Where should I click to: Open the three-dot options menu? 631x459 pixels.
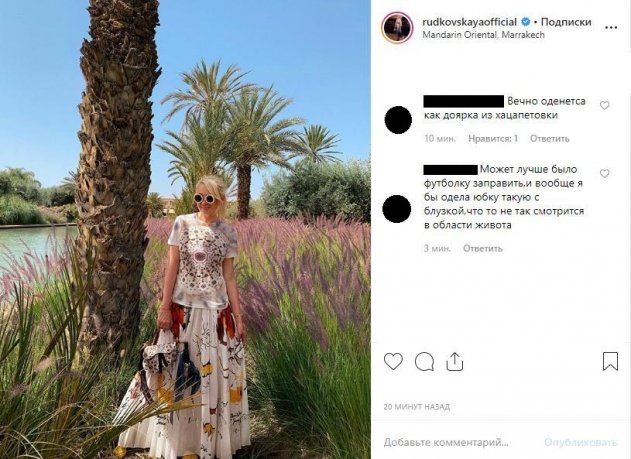[x=611, y=27]
